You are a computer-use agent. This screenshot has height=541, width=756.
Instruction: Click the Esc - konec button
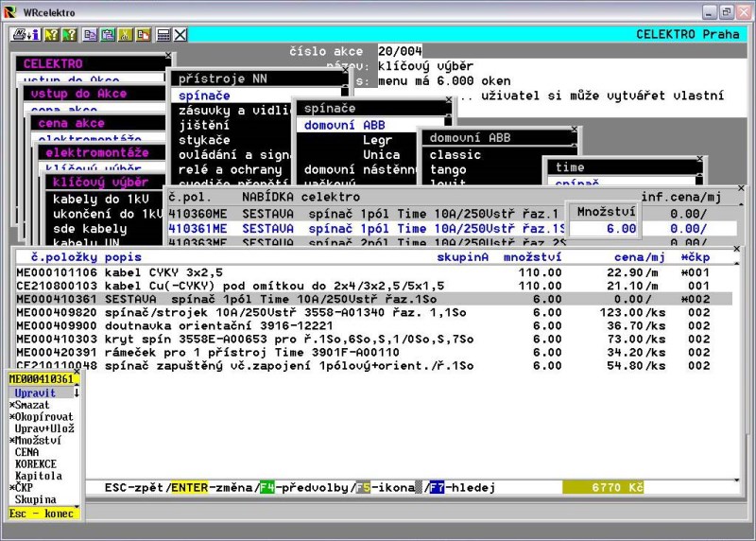point(43,513)
